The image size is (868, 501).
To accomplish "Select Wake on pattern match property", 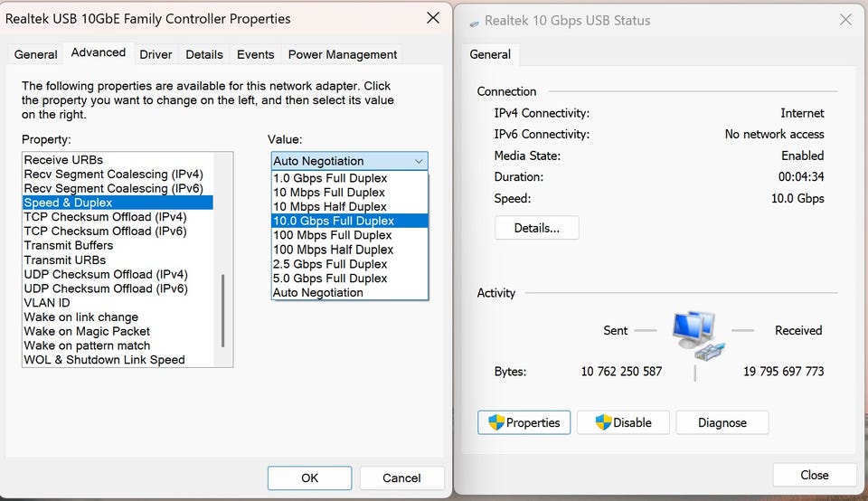I will click(118, 346).
